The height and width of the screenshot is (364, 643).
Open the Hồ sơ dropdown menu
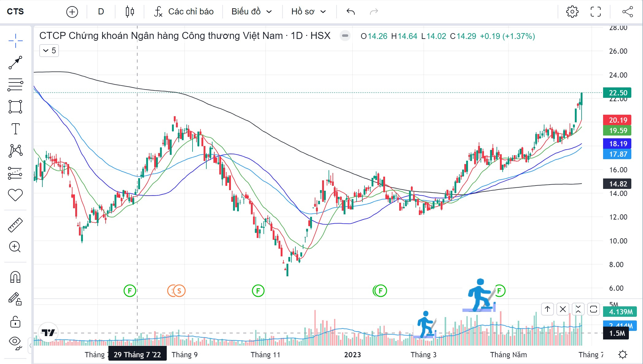click(x=308, y=12)
